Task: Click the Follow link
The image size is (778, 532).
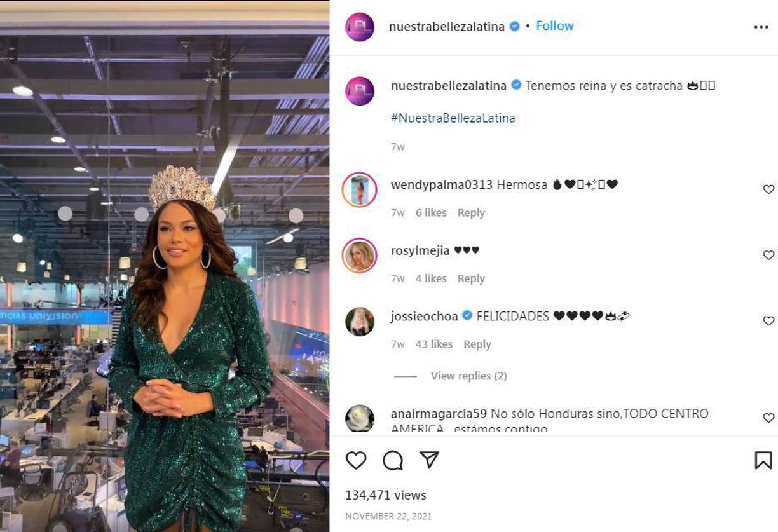Action: pyautogui.click(x=554, y=25)
